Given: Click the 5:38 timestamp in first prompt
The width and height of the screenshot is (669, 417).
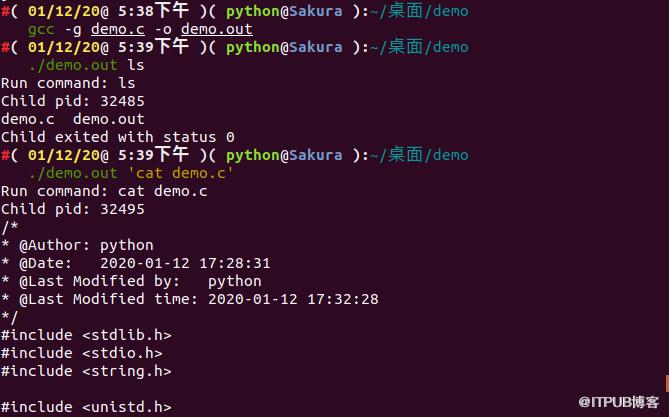Looking at the screenshot, I should click(x=136, y=11).
